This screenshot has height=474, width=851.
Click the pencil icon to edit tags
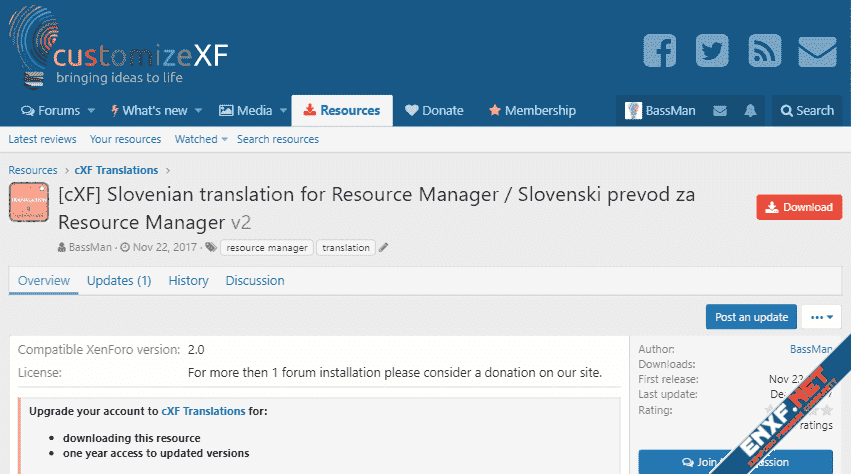tap(383, 247)
